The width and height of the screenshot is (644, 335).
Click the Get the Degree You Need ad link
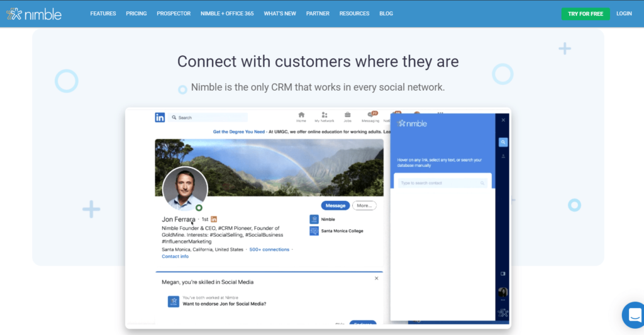(238, 132)
